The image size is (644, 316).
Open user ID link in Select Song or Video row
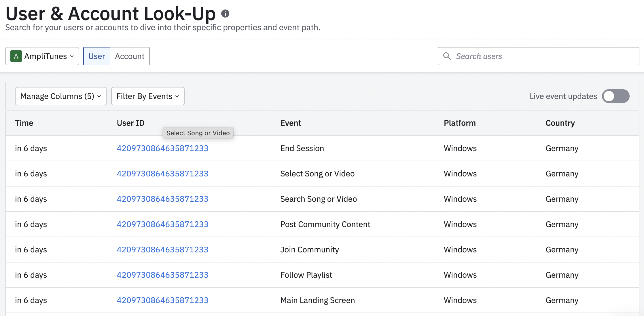162,174
